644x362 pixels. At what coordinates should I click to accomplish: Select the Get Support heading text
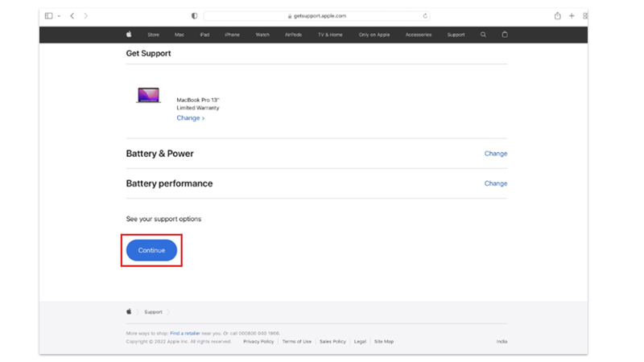tap(148, 53)
